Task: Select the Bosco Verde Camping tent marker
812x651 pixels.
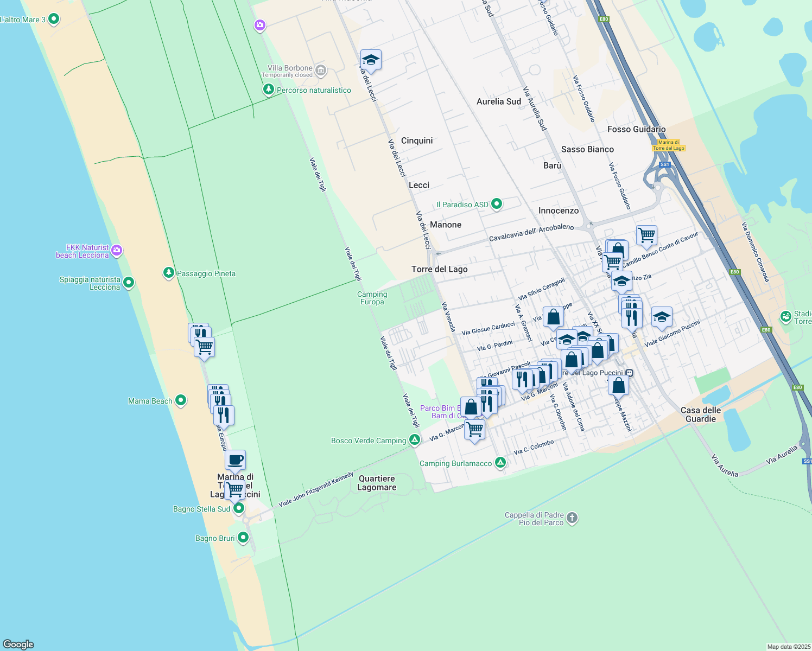Action: click(x=415, y=440)
